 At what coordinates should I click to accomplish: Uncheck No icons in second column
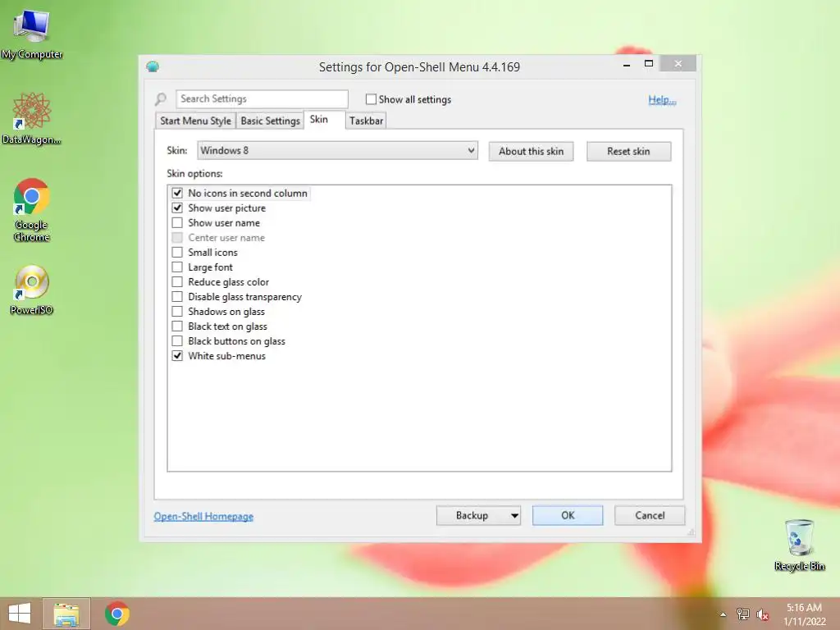[x=177, y=193]
